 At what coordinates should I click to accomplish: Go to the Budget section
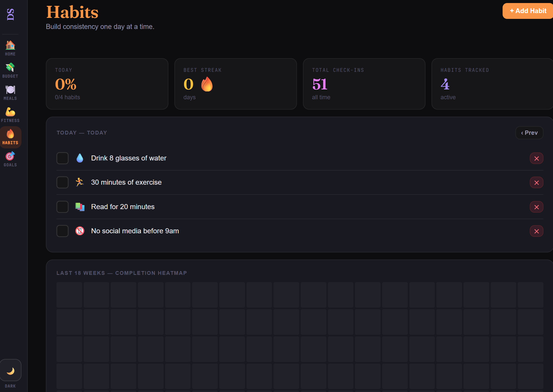[x=10, y=70]
